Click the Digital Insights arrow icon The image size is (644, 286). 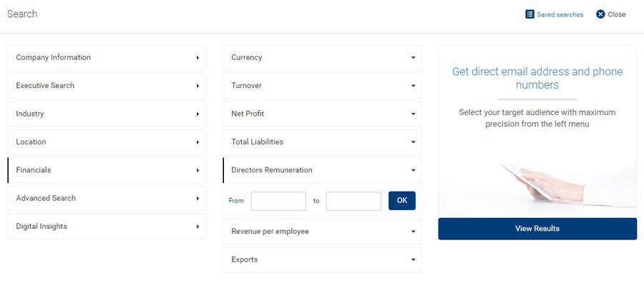(x=197, y=227)
